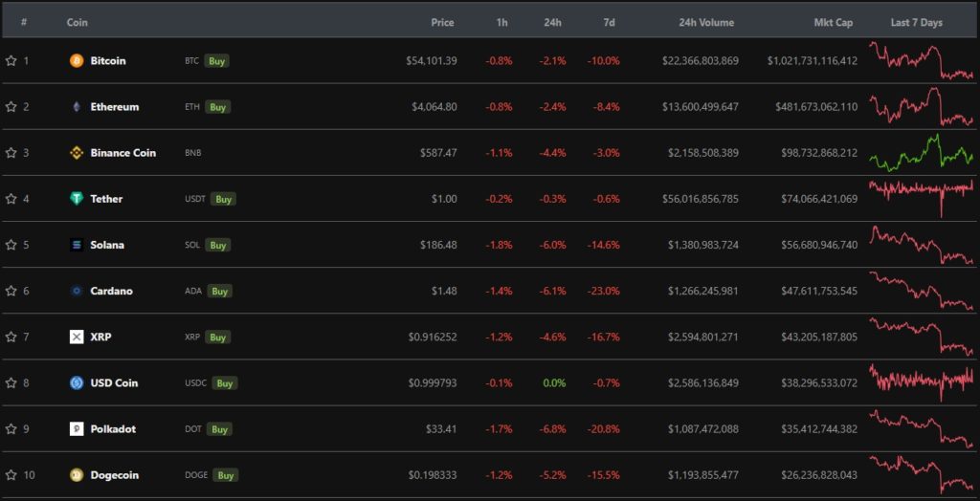
Task: Click the Tether logo icon
Action: [77, 199]
